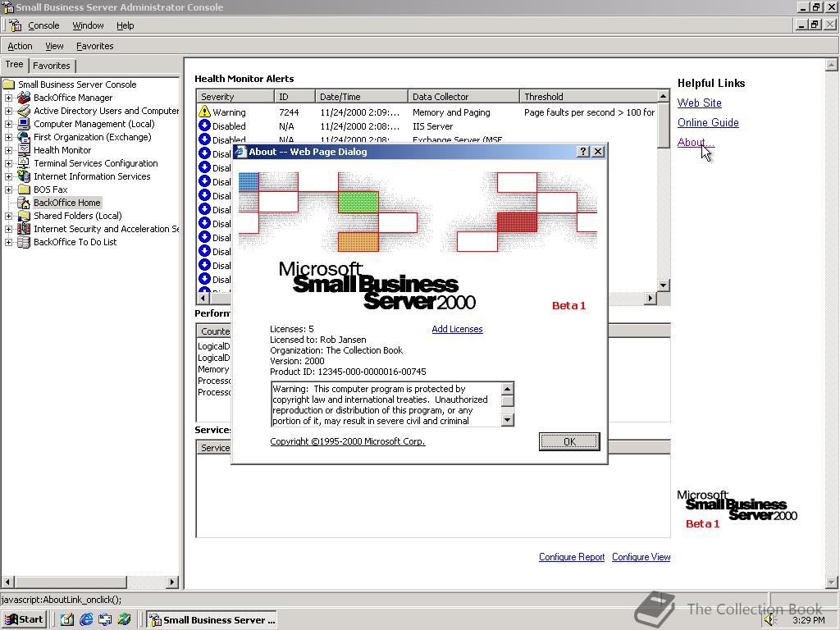Open the Configure Report link

(572, 557)
